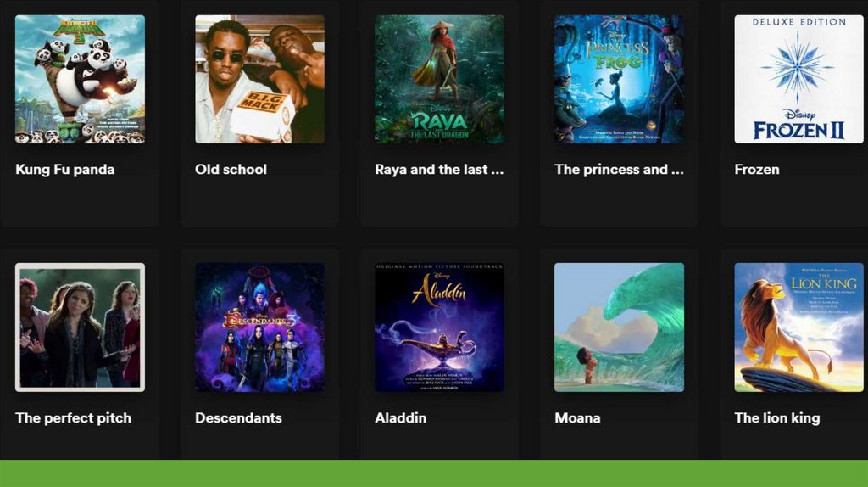Open Raya and the Last Dragon album art
This screenshot has height=487, width=868.
pyautogui.click(x=440, y=79)
